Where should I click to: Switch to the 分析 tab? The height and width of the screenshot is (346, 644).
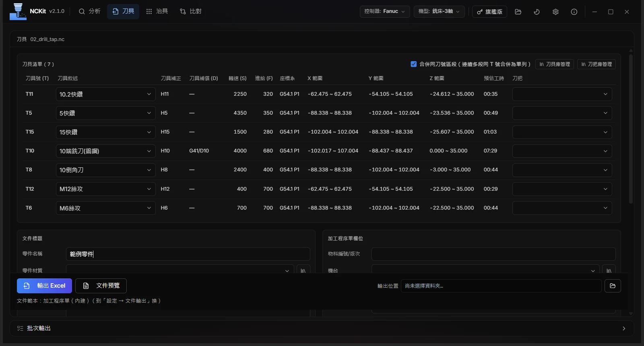coord(89,11)
